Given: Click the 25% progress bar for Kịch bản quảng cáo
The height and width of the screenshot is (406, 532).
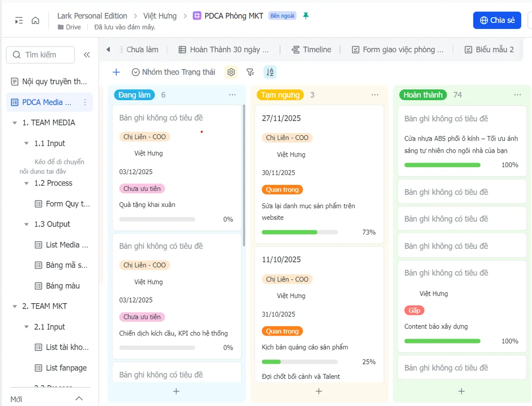Looking at the screenshot, I should pyautogui.click(x=300, y=362).
